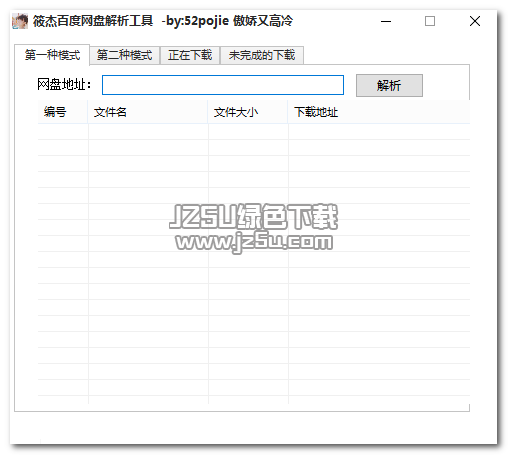
Task: Click the 解析 button
Action: click(389, 86)
